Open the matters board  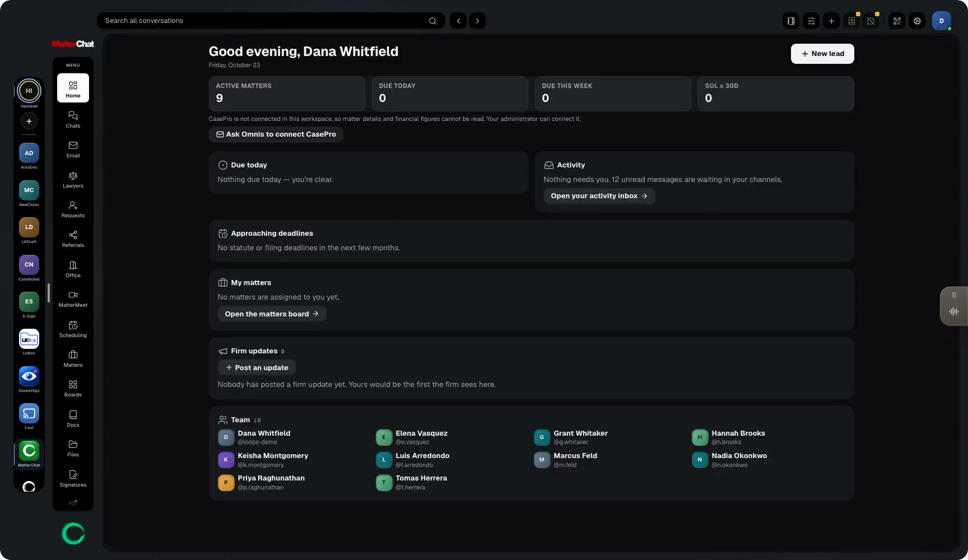[272, 314]
